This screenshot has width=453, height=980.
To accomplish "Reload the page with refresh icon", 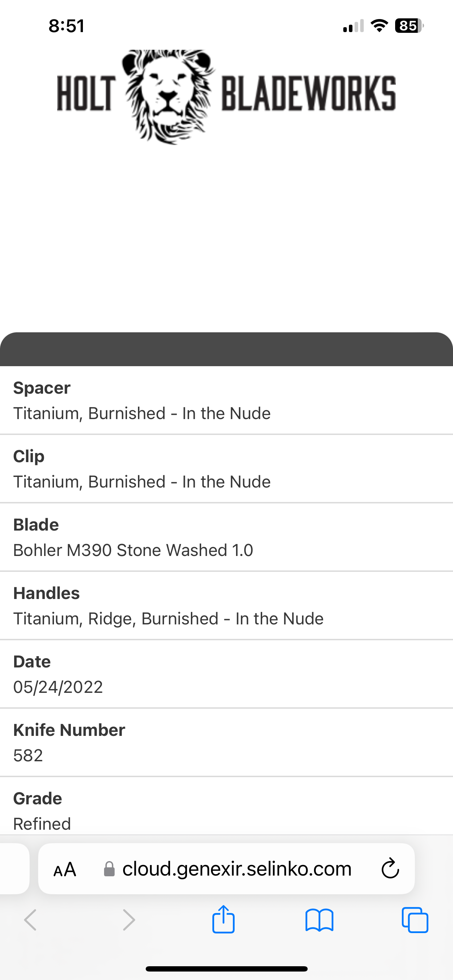I will pos(390,869).
